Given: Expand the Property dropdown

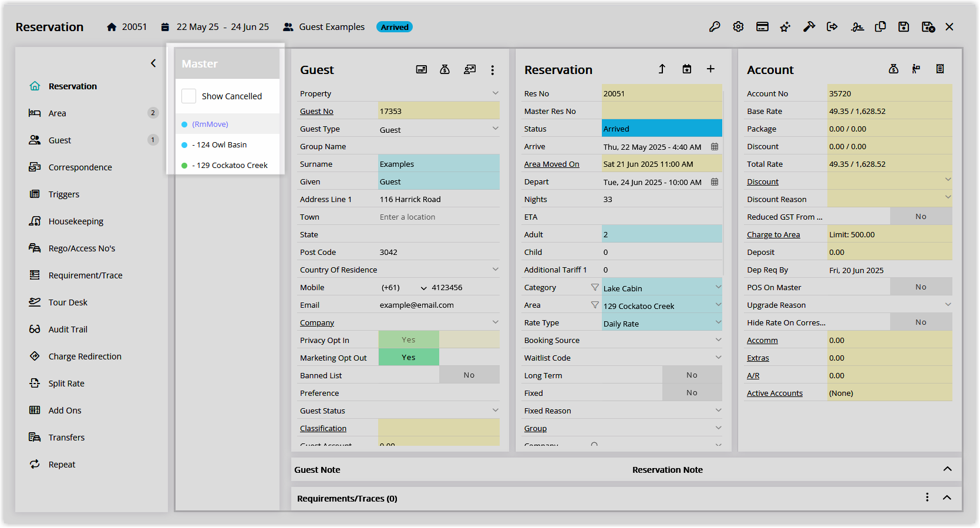Looking at the screenshot, I should [x=496, y=93].
